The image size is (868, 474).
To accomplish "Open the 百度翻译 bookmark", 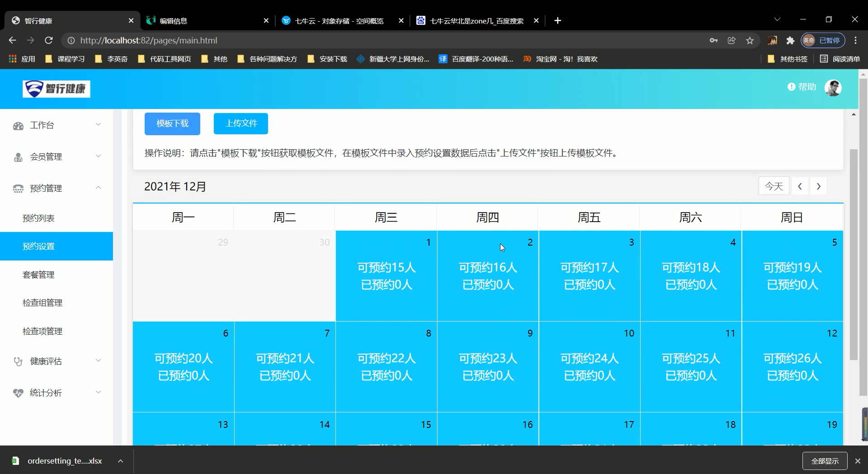I will click(476, 59).
